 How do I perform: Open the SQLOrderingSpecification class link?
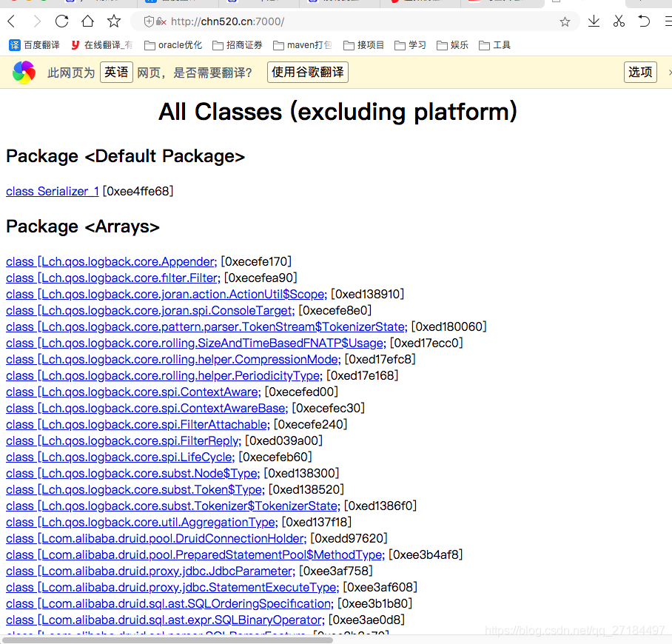pos(169,604)
